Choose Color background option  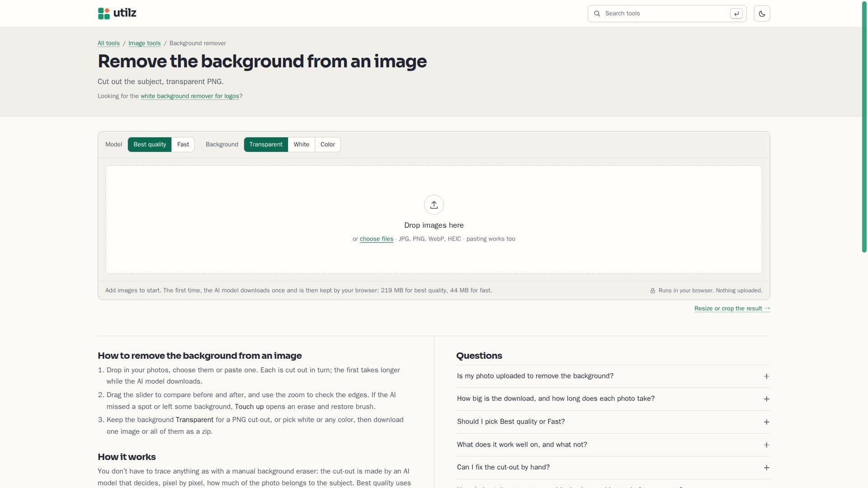click(328, 145)
